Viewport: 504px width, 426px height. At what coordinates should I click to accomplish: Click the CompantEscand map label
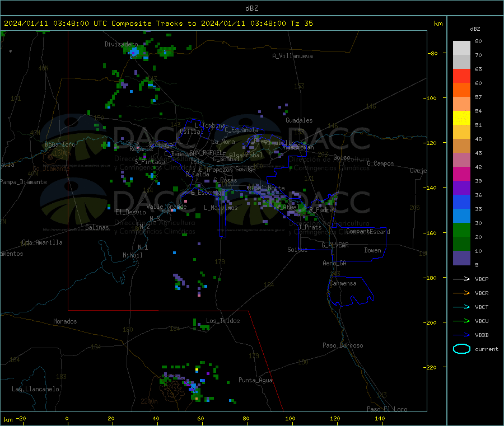tap(368, 231)
